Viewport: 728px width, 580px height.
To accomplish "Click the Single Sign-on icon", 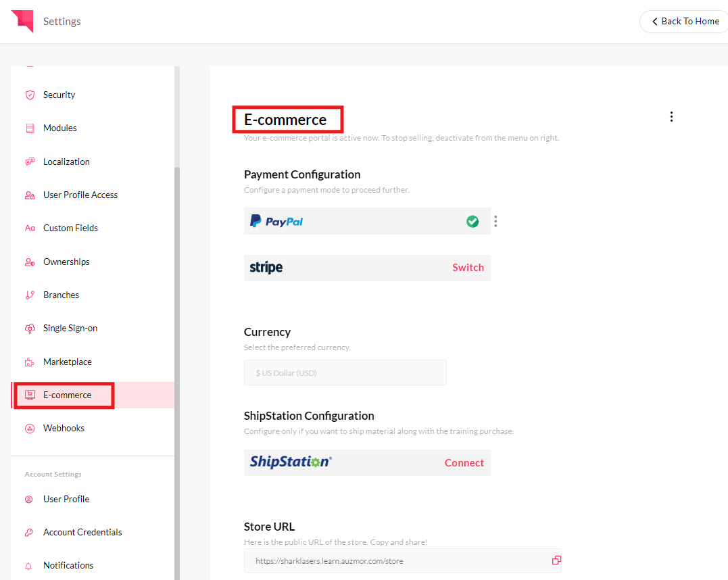I will point(30,329).
